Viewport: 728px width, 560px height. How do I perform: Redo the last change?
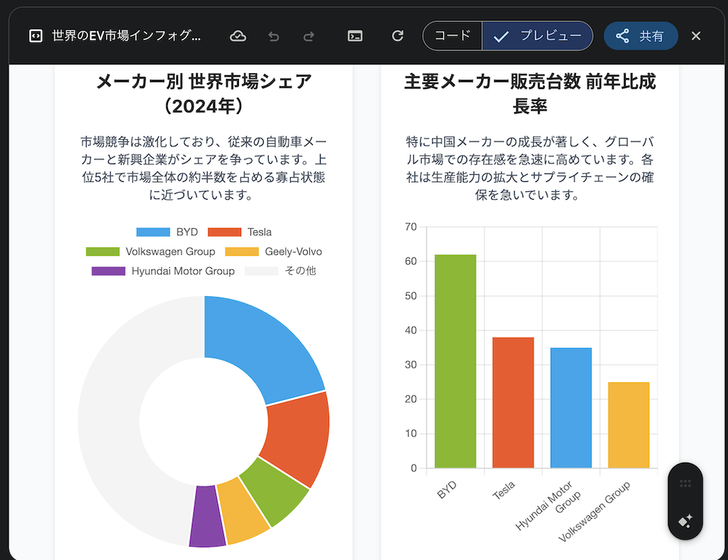tap(309, 36)
